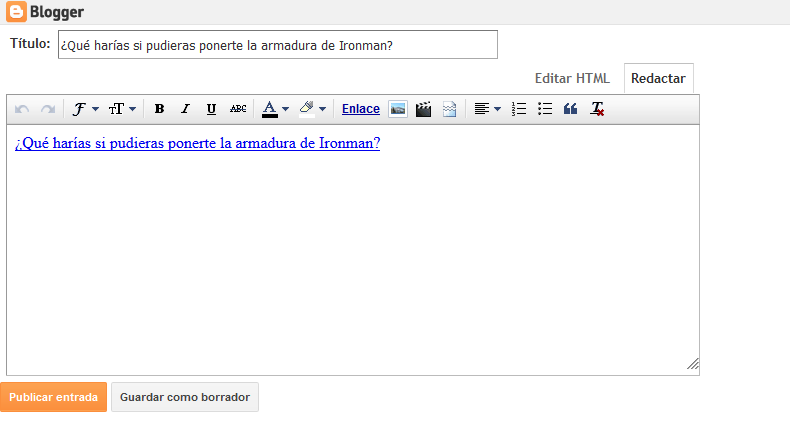The width and height of the screenshot is (790, 432).
Task: Click the Redo arrow icon
Action: [48, 109]
